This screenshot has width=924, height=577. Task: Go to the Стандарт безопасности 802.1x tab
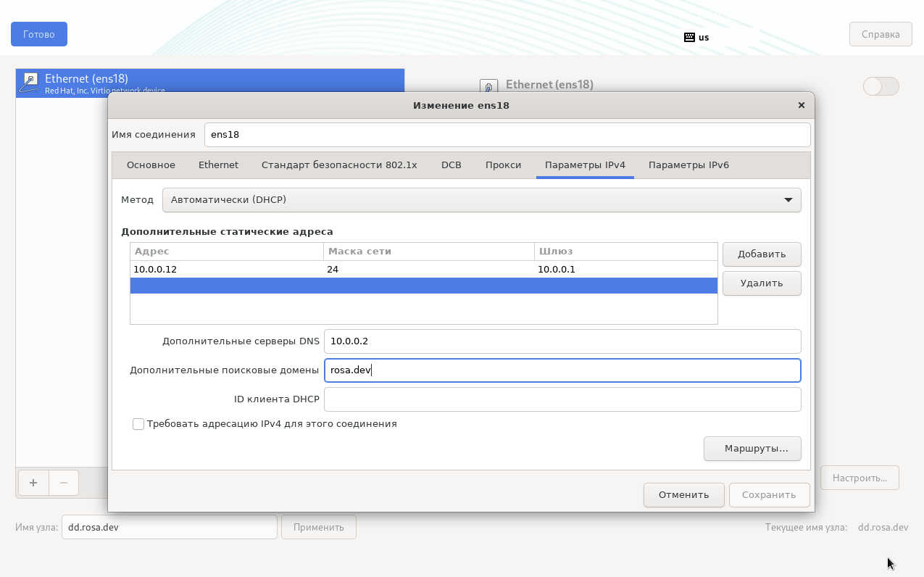click(339, 165)
